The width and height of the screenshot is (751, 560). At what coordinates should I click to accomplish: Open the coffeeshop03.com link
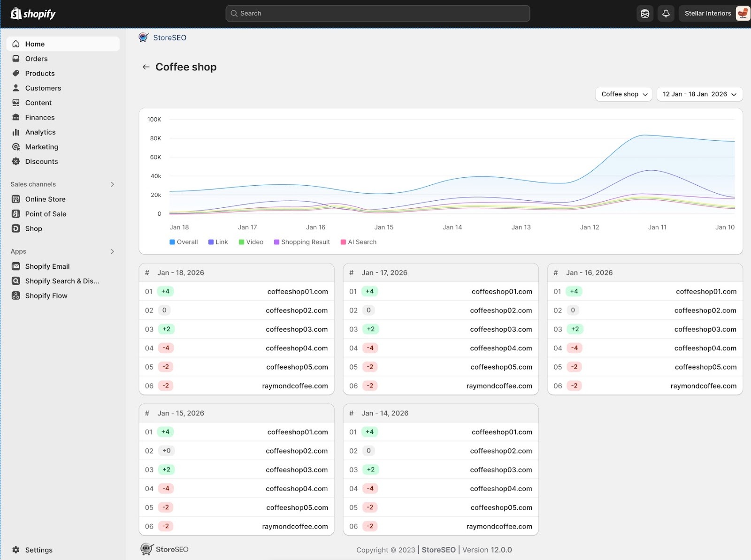click(297, 329)
